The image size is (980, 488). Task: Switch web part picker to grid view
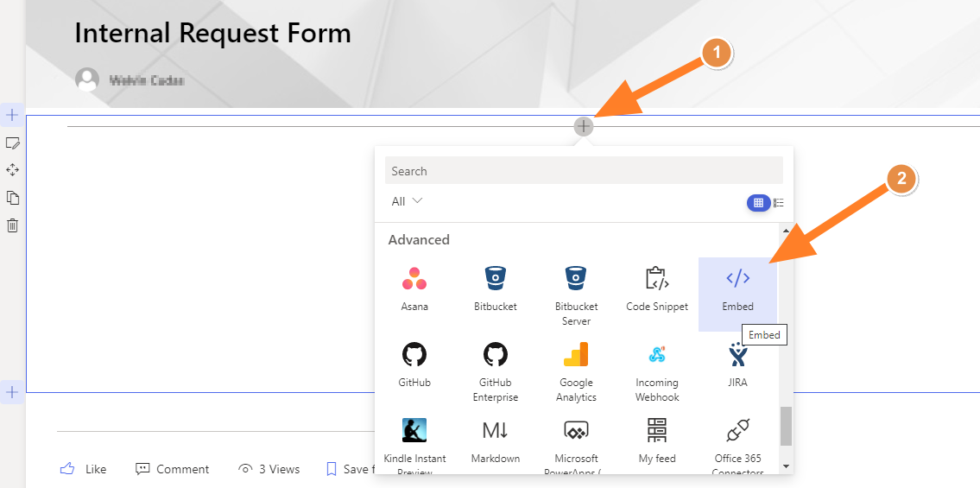(x=758, y=203)
